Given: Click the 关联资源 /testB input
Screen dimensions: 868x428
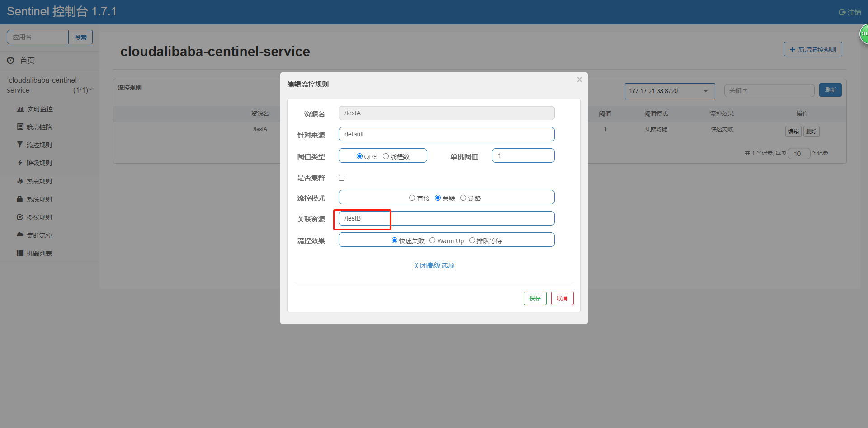Looking at the screenshot, I should (x=446, y=218).
